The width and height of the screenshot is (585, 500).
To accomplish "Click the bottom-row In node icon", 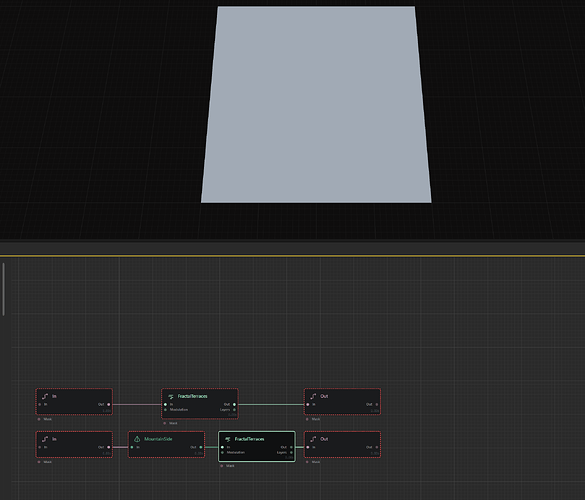I will 45,439.
